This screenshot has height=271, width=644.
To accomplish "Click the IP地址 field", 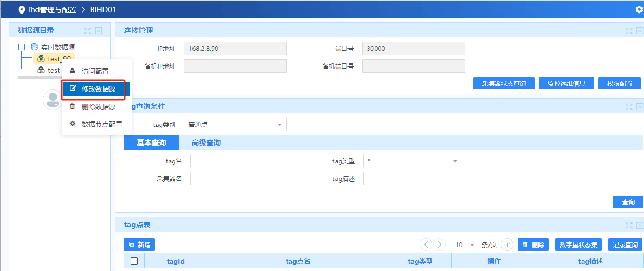I will pos(235,49).
